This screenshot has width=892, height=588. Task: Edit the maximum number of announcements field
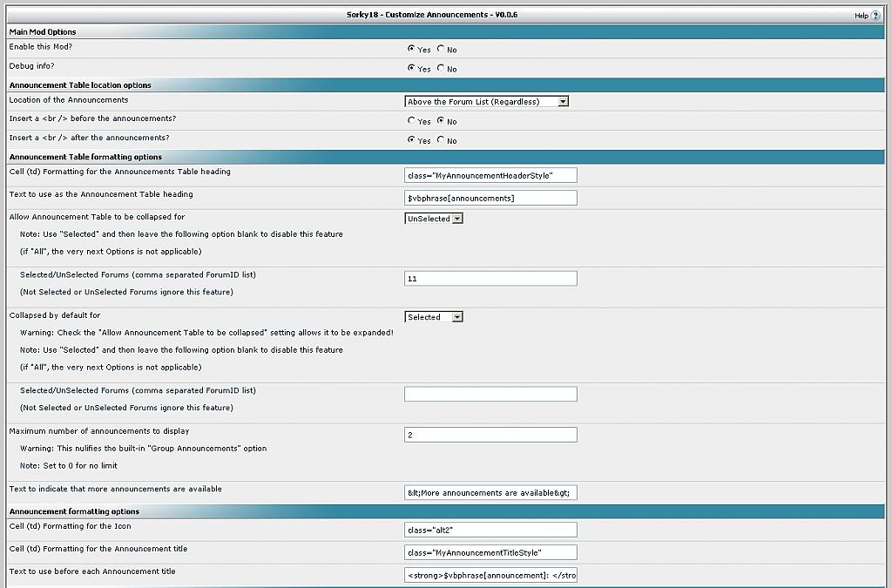(x=490, y=435)
